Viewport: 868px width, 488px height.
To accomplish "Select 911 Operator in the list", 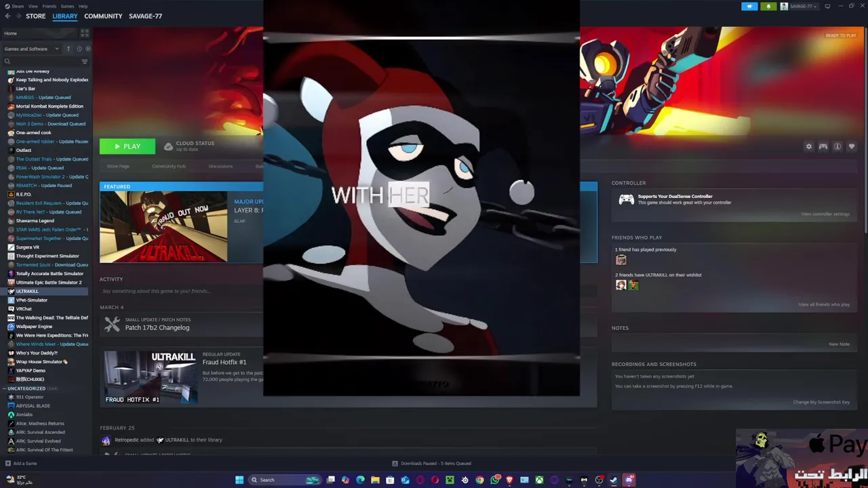I will tap(29, 397).
